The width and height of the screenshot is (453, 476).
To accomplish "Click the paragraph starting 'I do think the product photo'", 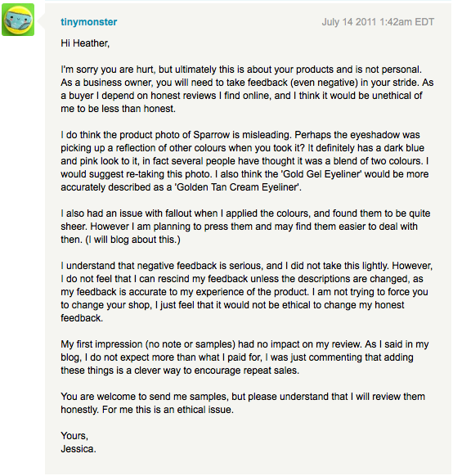I will (x=244, y=161).
